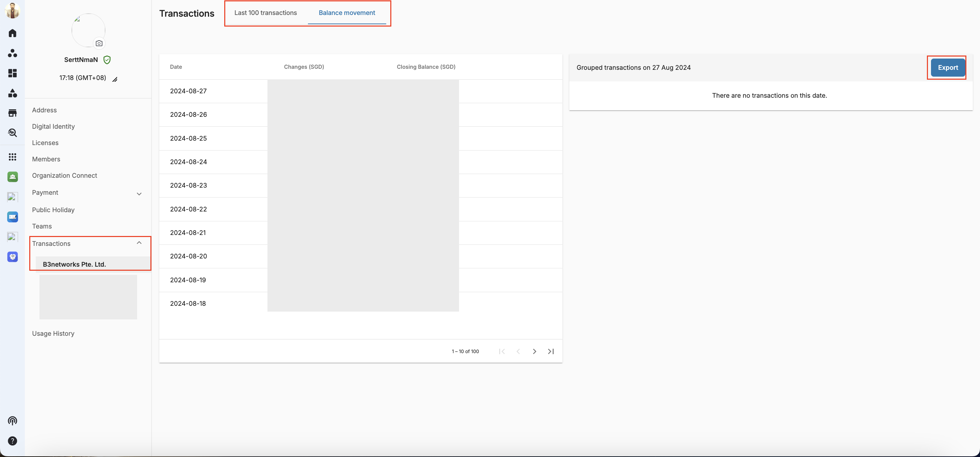Launch the purple box app icon

[x=13, y=257]
